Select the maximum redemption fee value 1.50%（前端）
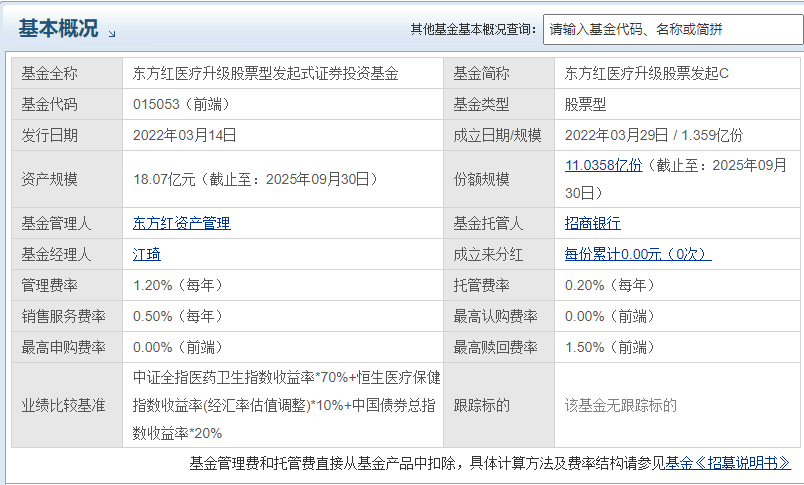Screen dimensions: 804x485 610,348
